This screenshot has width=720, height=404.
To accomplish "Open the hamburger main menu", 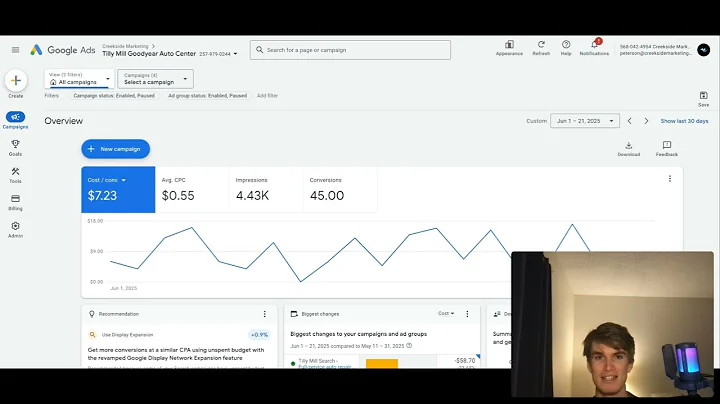I will (15, 50).
